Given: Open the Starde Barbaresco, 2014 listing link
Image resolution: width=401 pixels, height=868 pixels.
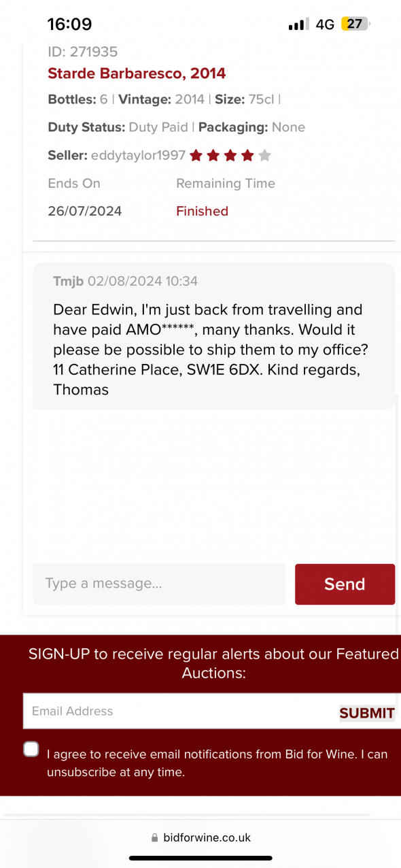Looking at the screenshot, I should tap(137, 73).
